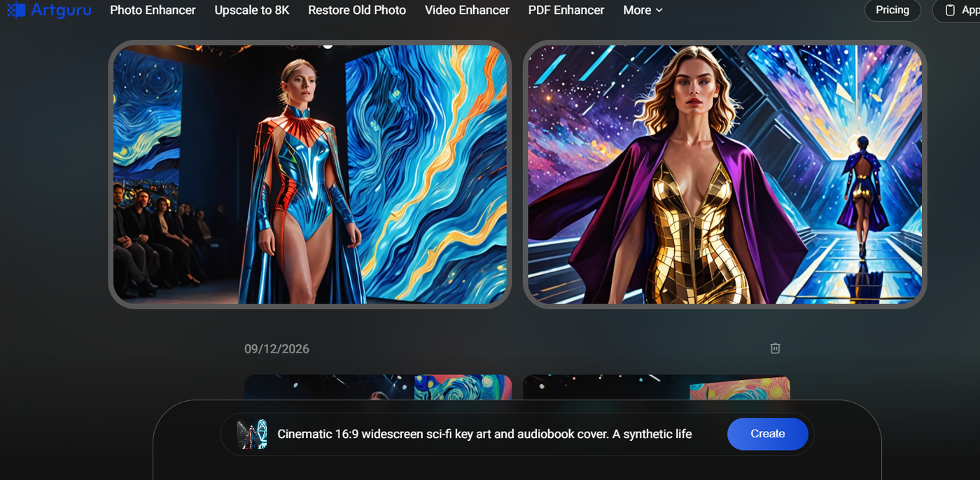Click the 09/12/2026 date label

pyautogui.click(x=276, y=348)
